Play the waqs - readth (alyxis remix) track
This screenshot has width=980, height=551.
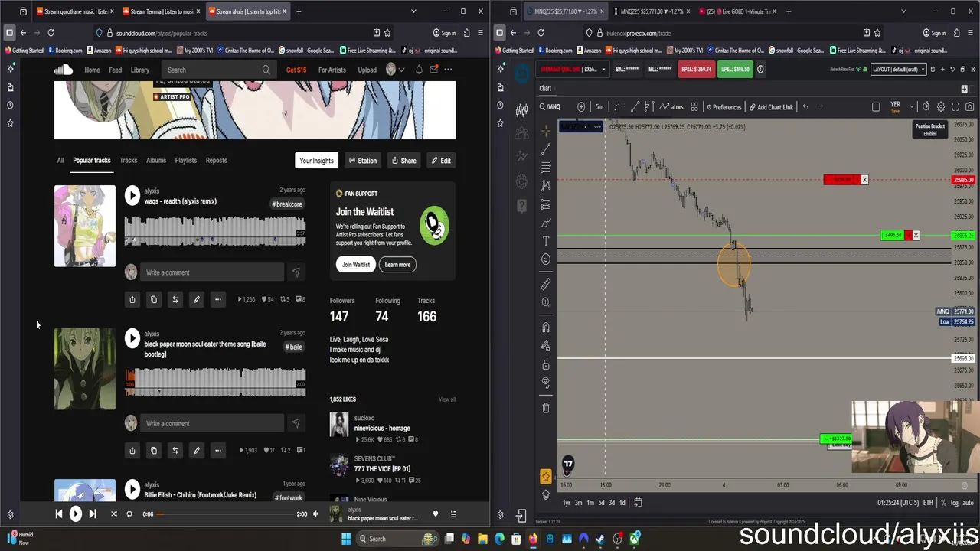[x=132, y=195]
